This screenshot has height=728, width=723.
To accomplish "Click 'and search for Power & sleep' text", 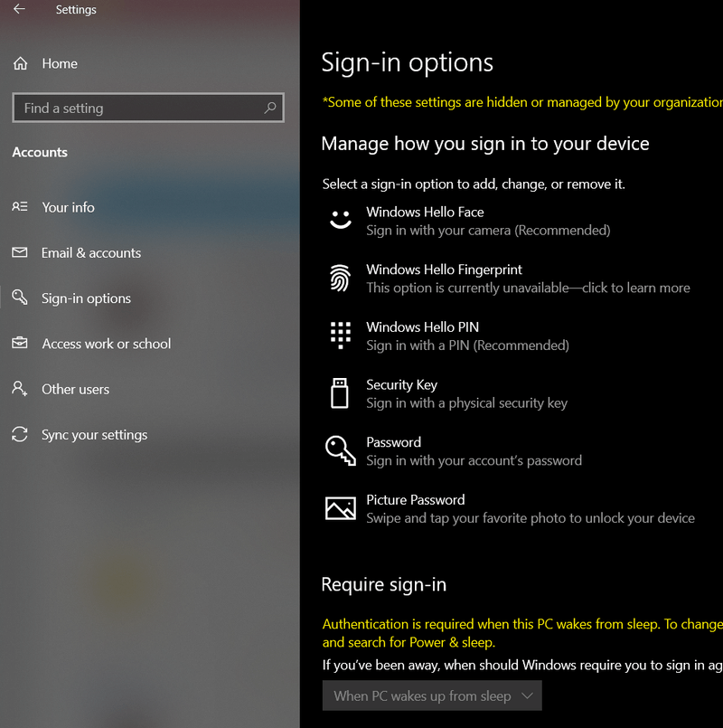I will pos(408,643).
